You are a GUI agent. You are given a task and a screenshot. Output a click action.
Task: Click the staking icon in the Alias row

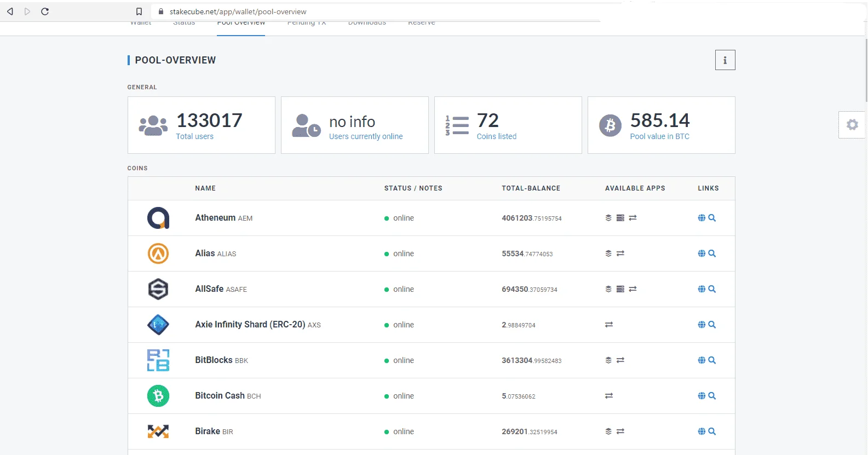pyautogui.click(x=608, y=254)
